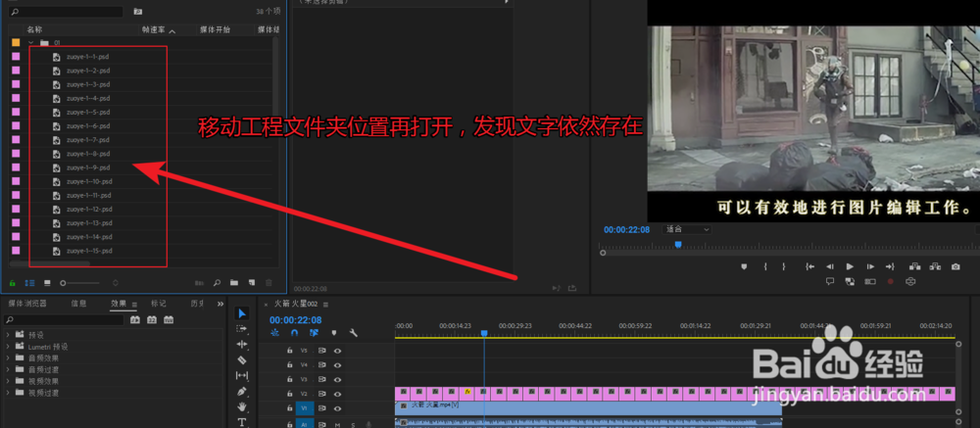Select the Track Select Forward tool
This screenshot has height=428, width=980.
[242, 329]
